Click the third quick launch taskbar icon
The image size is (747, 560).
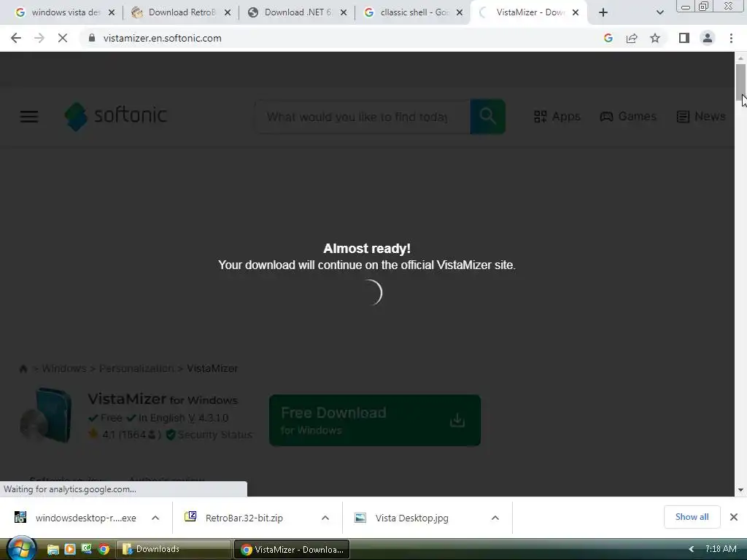87,550
